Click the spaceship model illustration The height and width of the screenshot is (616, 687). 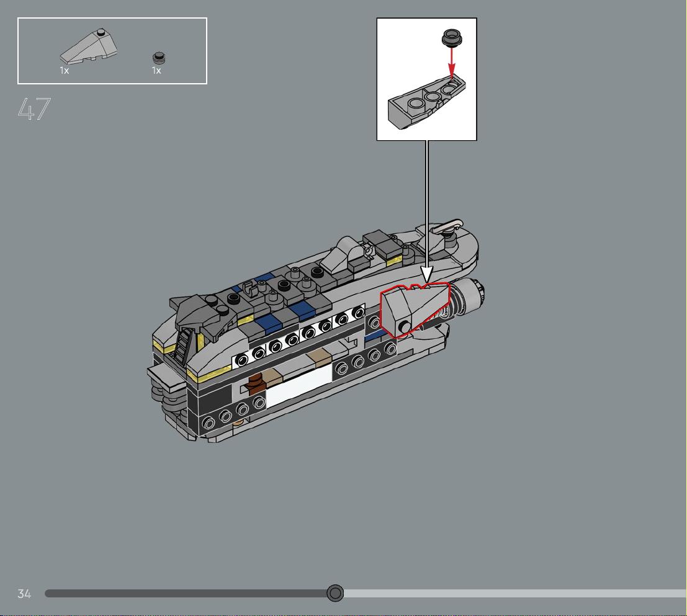click(315, 331)
